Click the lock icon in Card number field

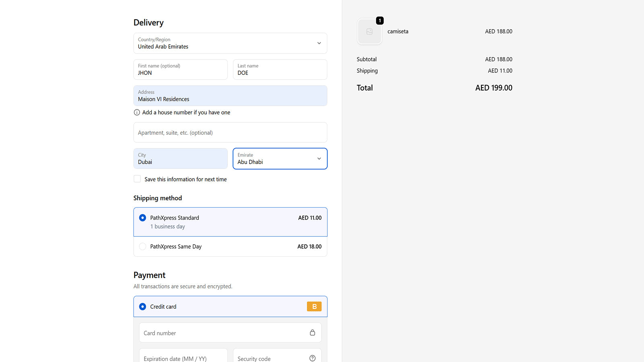tap(312, 333)
